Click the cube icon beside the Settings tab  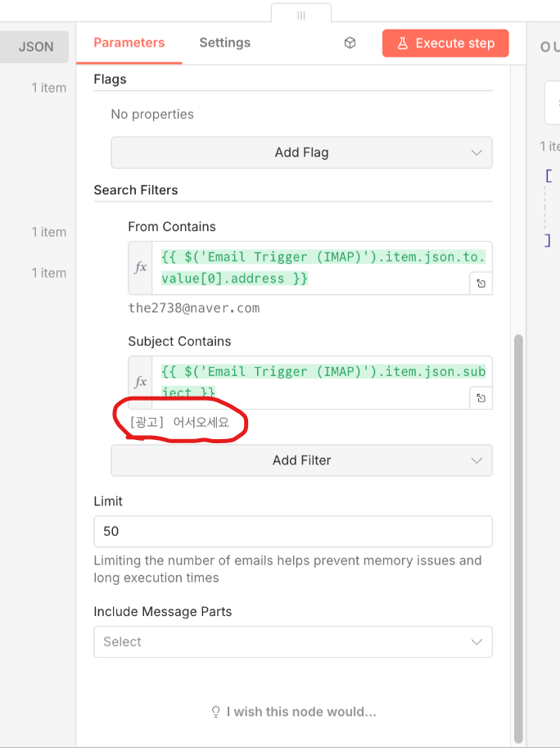(350, 43)
